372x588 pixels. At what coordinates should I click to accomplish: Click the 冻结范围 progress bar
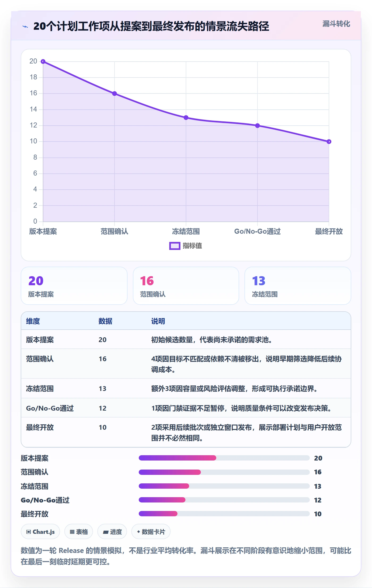tap(224, 486)
